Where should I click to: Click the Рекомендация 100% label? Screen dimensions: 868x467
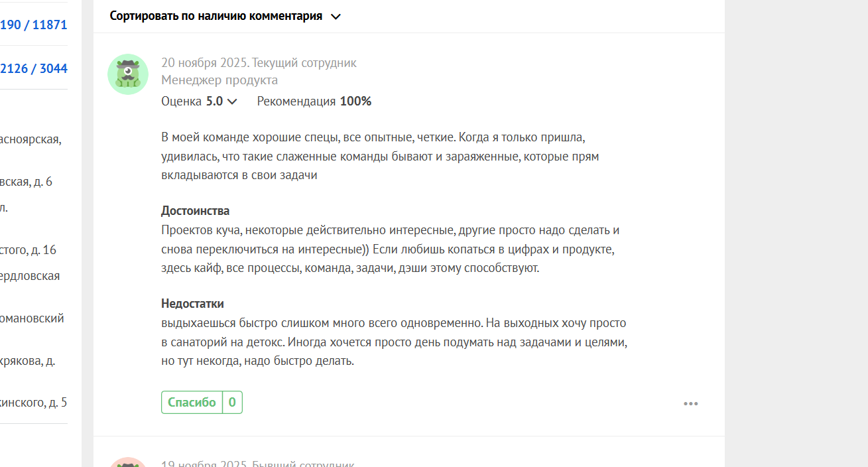314,101
